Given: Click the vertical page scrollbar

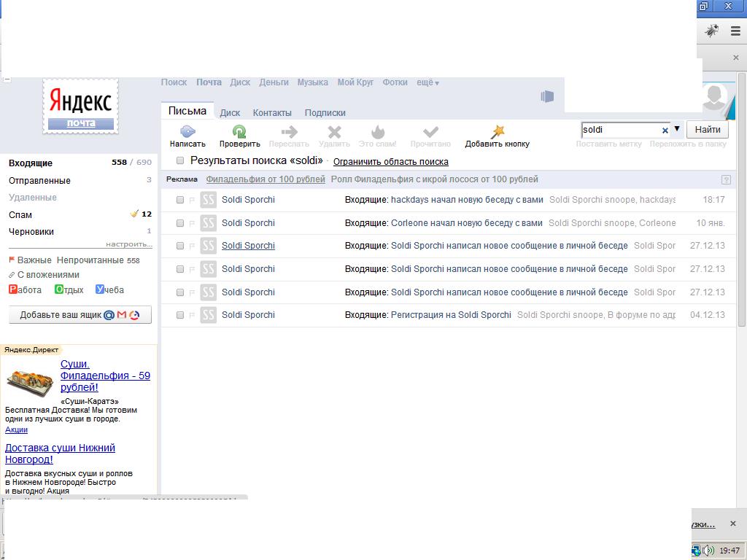Looking at the screenshot, I should [741, 200].
